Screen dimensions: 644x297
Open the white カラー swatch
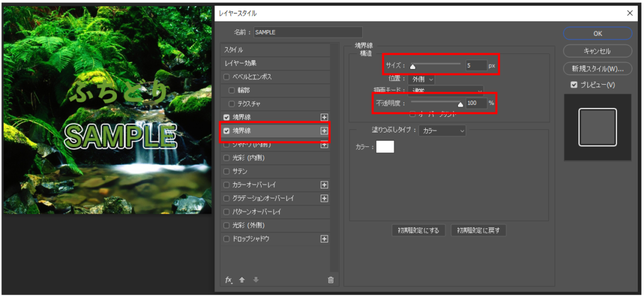(385, 147)
